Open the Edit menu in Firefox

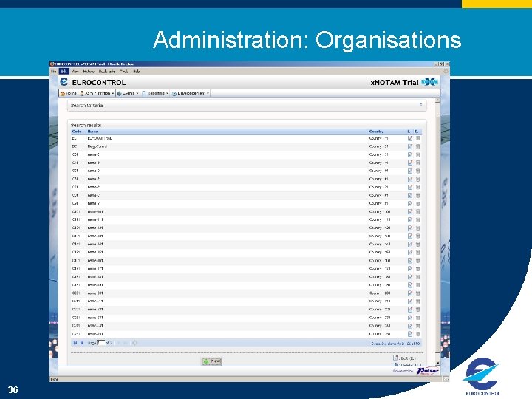[x=64, y=72]
